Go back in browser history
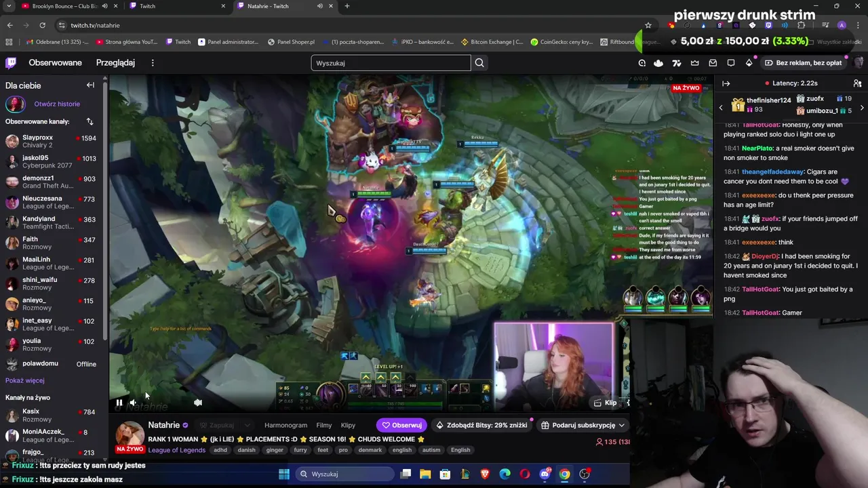868x488 pixels. click(x=9, y=25)
